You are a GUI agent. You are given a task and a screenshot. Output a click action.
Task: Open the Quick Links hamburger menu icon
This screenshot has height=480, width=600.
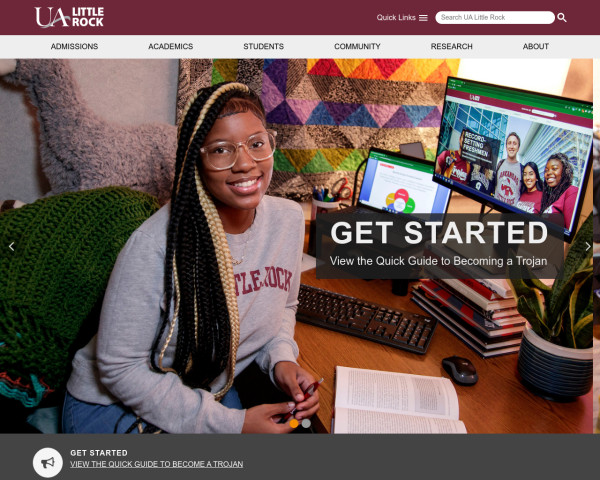tap(423, 18)
